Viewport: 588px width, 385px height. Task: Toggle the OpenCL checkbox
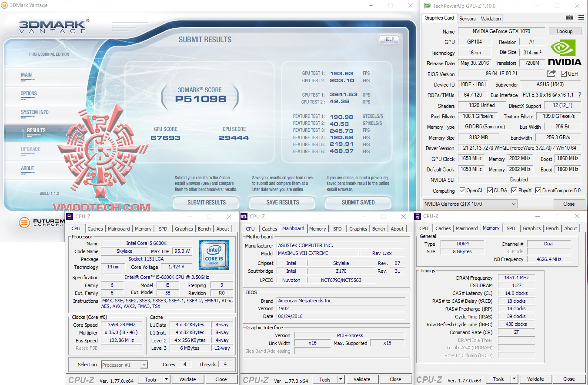coord(463,191)
